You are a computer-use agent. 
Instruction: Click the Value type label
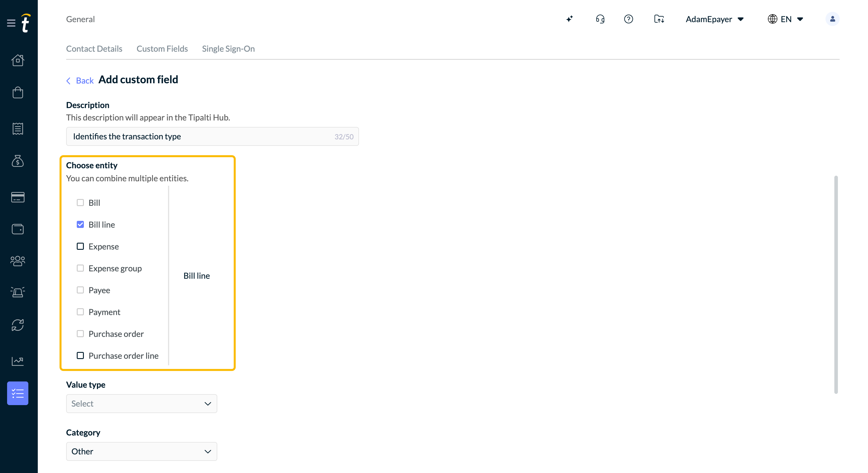click(86, 384)
